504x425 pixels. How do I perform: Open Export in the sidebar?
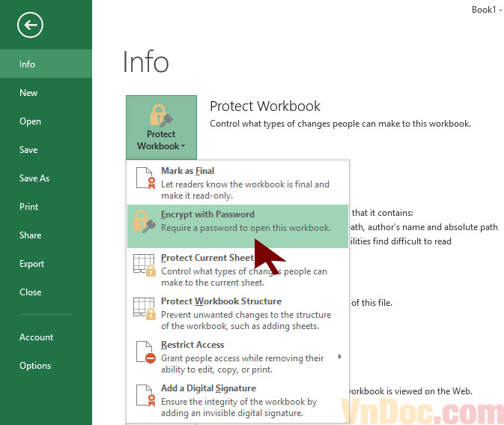46,264
